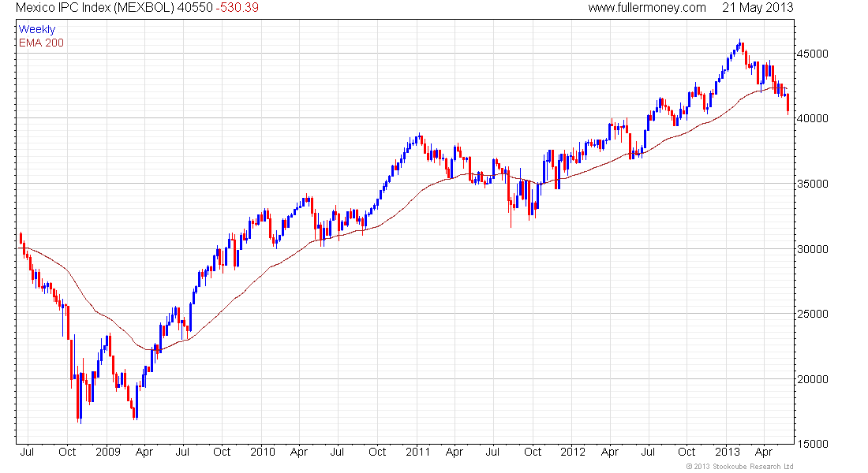Click the 25000 price axis label
This screenshot has height=473, width=868.
[x=813, y=314]
